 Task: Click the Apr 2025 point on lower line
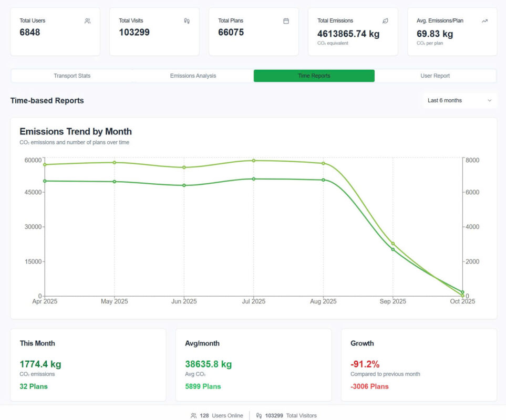[45, 181]
